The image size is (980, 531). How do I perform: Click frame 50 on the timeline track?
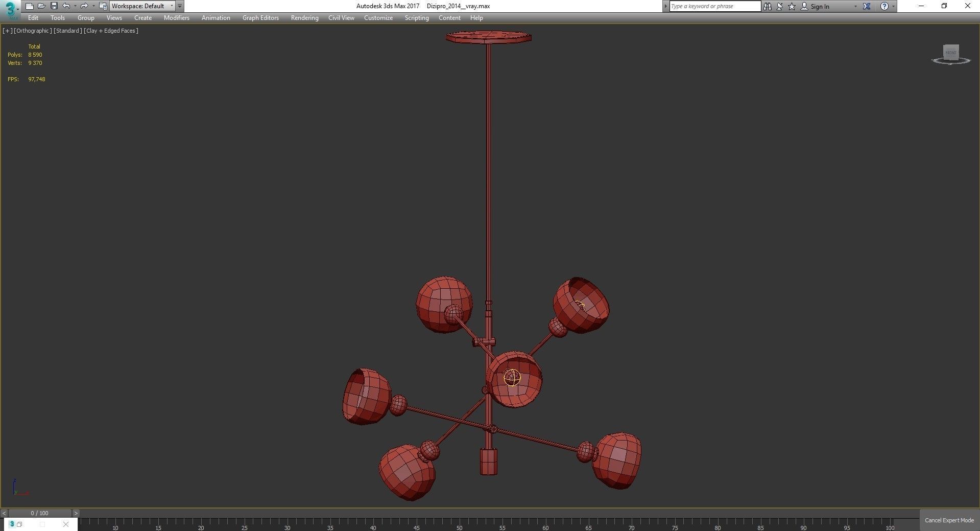point(459,525)
